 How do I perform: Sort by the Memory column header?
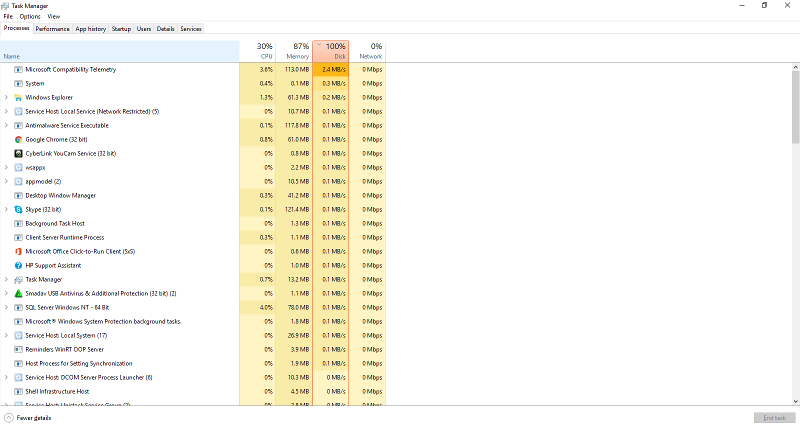point(294,52)
